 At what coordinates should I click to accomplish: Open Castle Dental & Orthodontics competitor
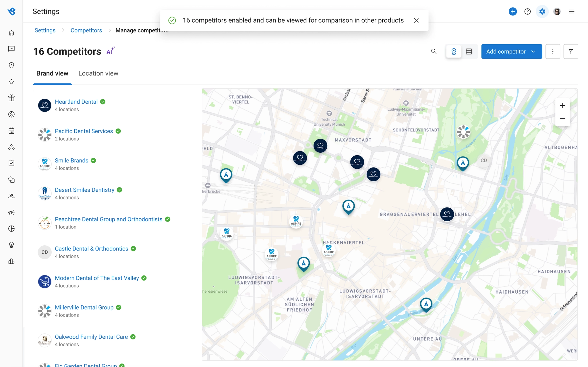tap(91, 249)
